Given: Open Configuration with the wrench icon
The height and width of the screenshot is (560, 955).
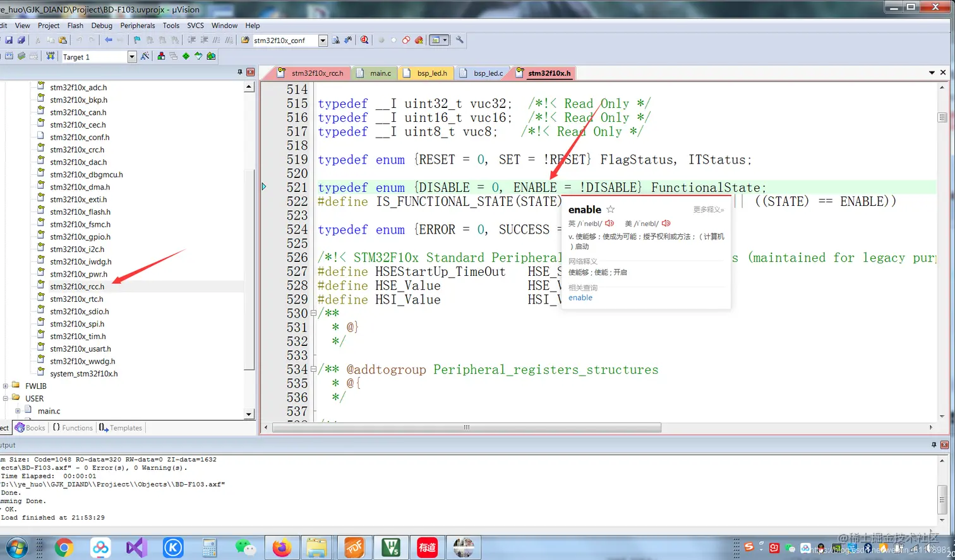Looking at the screenshot, I should [x=459, y=40].
